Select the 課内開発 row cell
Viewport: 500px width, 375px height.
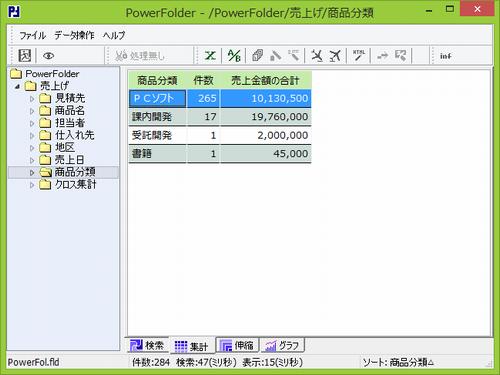pyautogui.click(x=157, y=117)
